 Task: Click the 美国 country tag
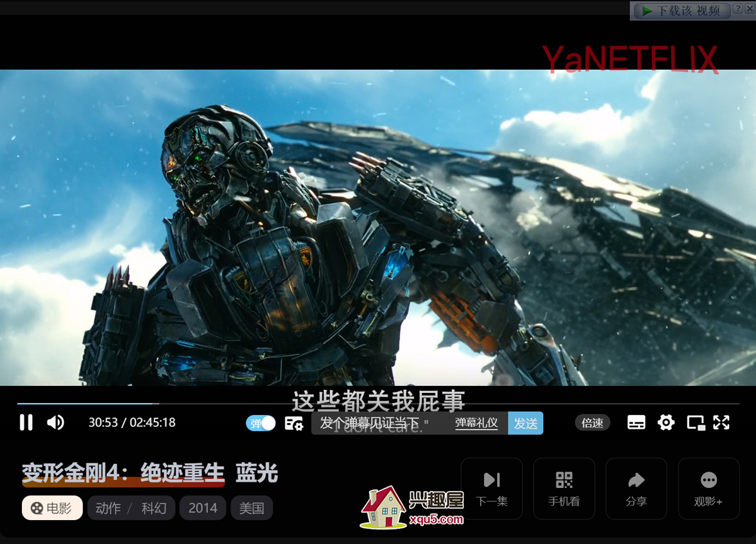tap(252, 508)
